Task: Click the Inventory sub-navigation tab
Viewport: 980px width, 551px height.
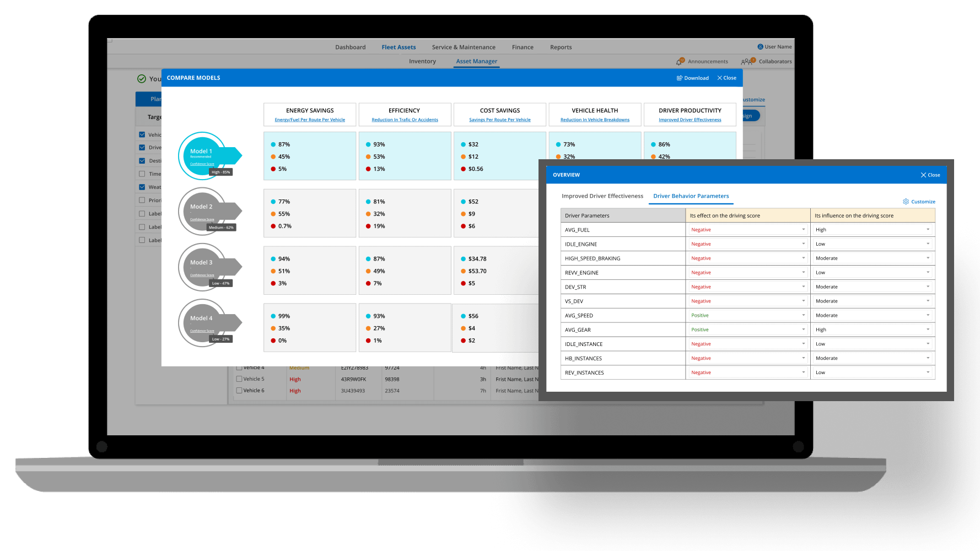Action: point(422,62)
